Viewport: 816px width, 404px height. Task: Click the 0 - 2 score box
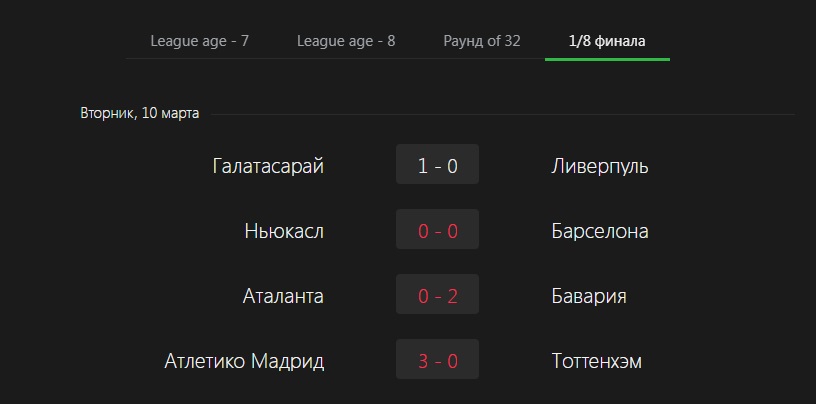click(437, 294)
